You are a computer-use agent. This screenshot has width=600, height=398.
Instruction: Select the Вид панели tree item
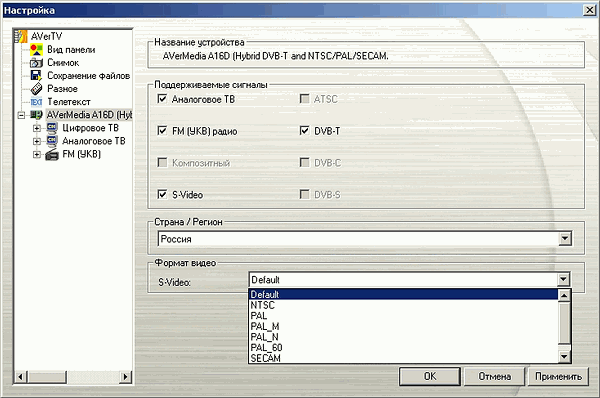coord(71,50)
